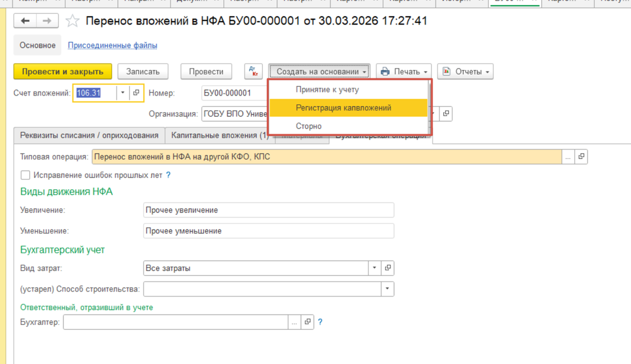
Task: Open Бухгалтер item form icon
Action: pyautogui.click(x=308, y=322)
